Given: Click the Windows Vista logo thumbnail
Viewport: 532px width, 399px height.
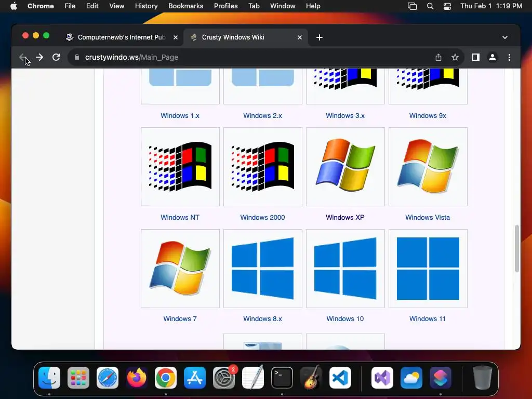Looking at the screenshot, I should 428,167.
